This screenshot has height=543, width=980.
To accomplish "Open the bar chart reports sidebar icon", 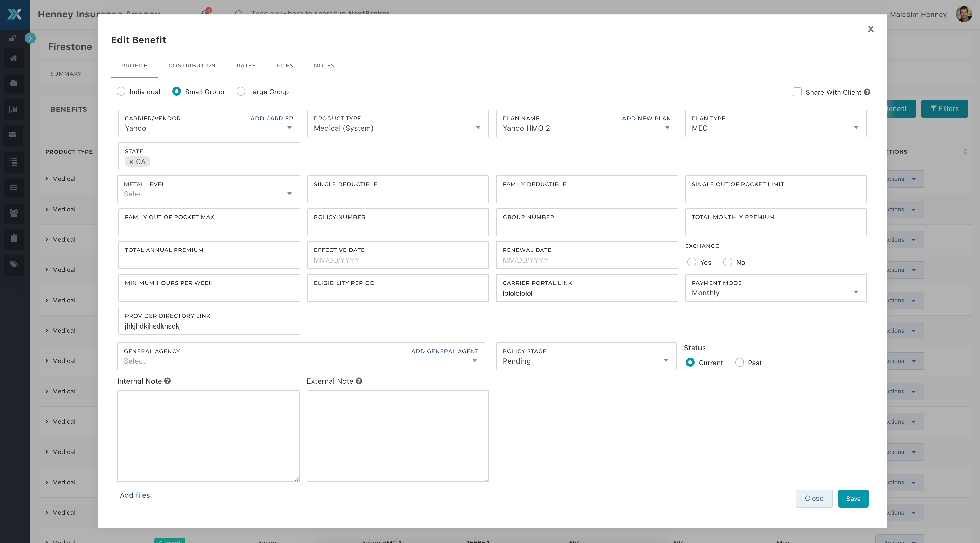I will pyautogui.click(x=14, y=110).
